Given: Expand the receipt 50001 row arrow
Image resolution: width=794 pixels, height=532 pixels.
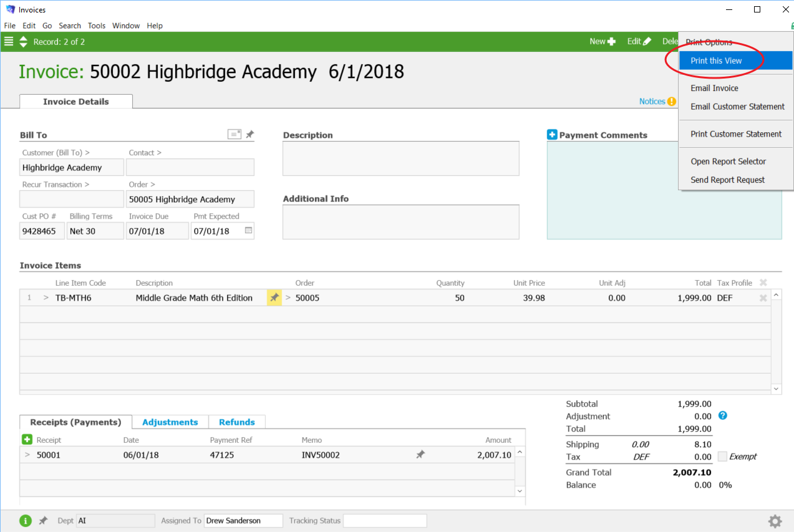Looking at the screenshot, I should [x=27, y=455].
